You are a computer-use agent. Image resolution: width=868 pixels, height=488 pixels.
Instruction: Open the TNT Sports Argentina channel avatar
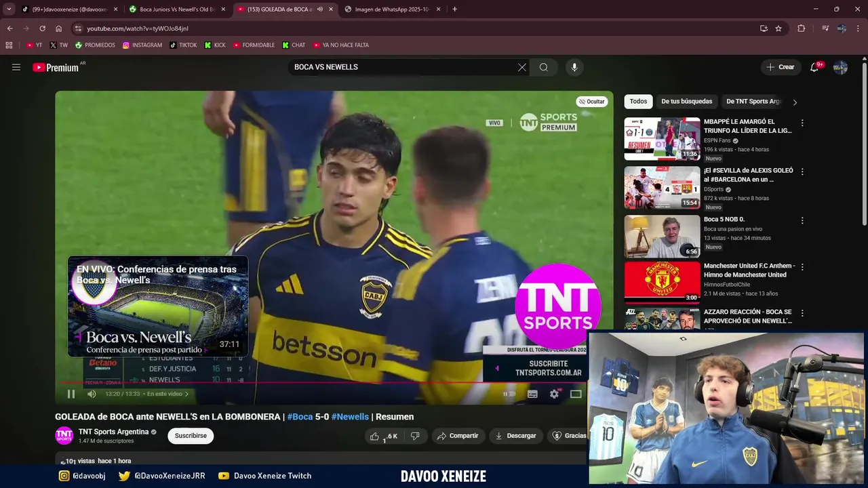coord(64,436)
